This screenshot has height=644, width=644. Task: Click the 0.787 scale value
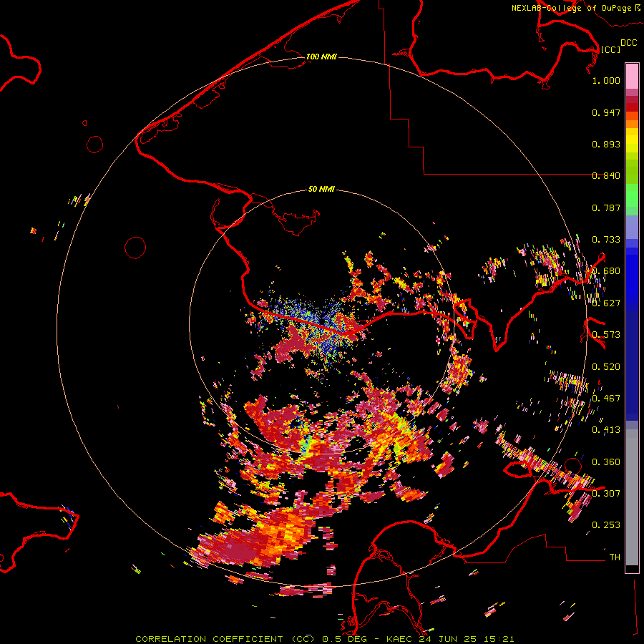[x=606, y=208]
